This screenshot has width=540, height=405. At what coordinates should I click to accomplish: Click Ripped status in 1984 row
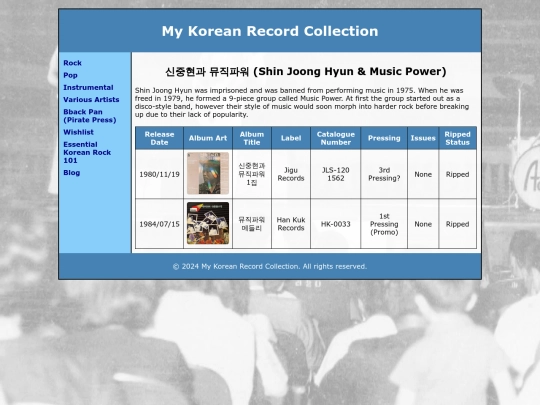(x=458, y=224)
